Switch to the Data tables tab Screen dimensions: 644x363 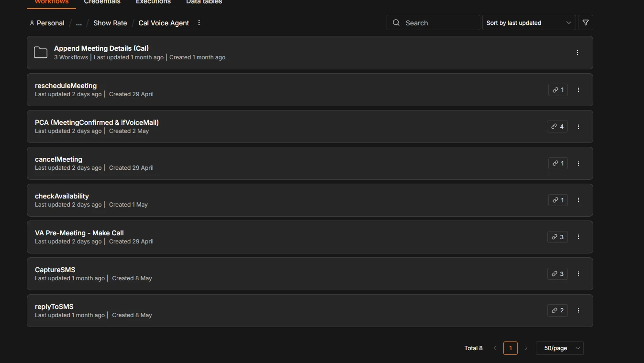[204, 2]
